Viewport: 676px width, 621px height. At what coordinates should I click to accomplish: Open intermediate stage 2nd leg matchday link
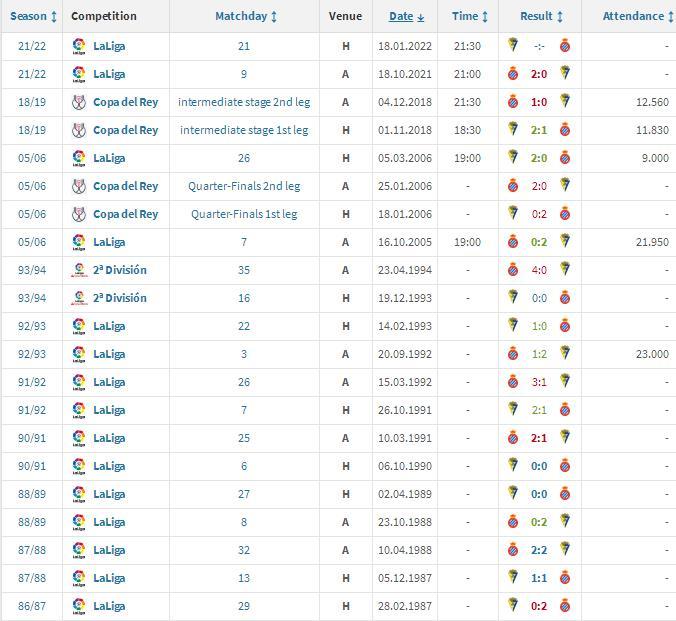click(244, 102)
